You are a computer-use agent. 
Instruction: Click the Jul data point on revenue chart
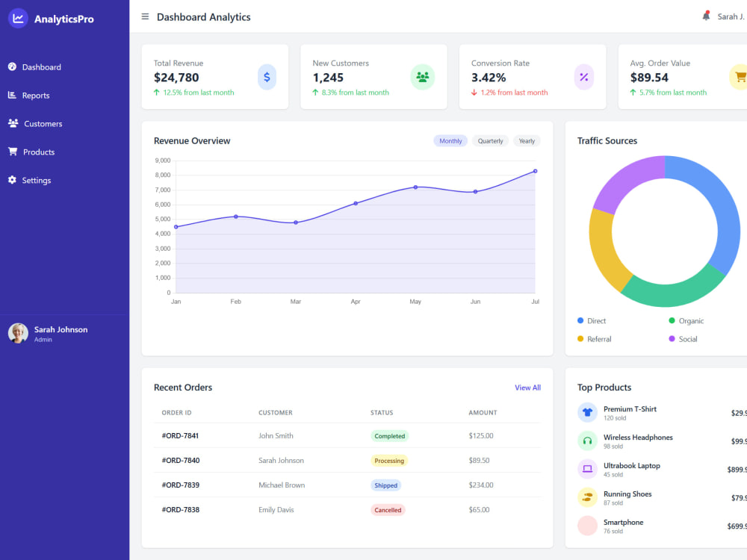(x=535, y=171)
